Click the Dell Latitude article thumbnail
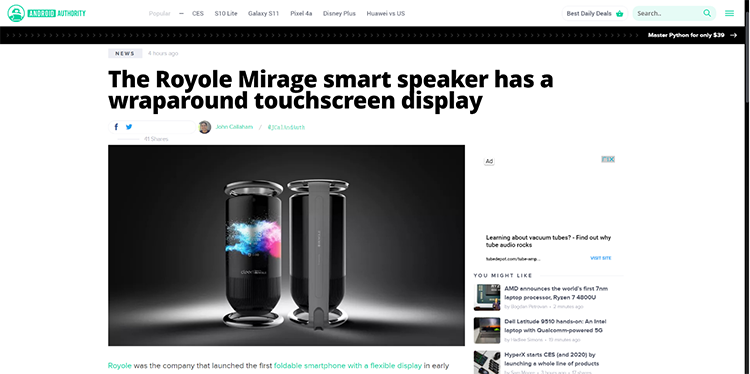The width and height of the screenshot is (750, 374). click(x=487, y=330)
